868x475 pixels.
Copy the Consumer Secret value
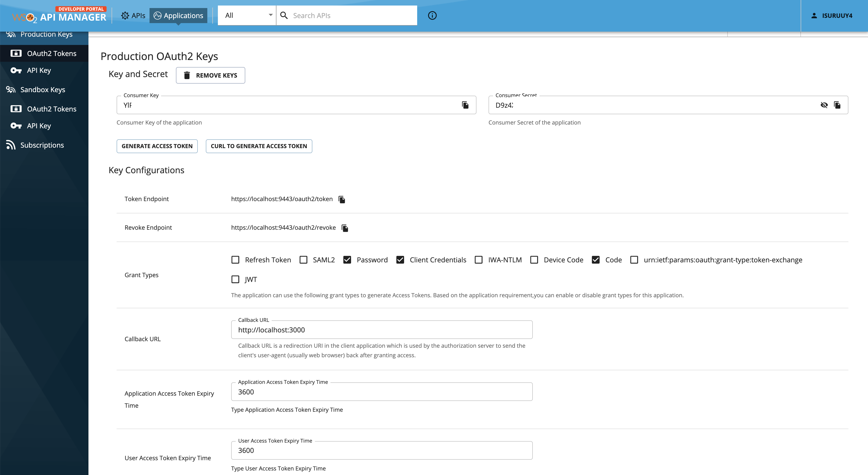pyautogui.click(x=837, y=105)
